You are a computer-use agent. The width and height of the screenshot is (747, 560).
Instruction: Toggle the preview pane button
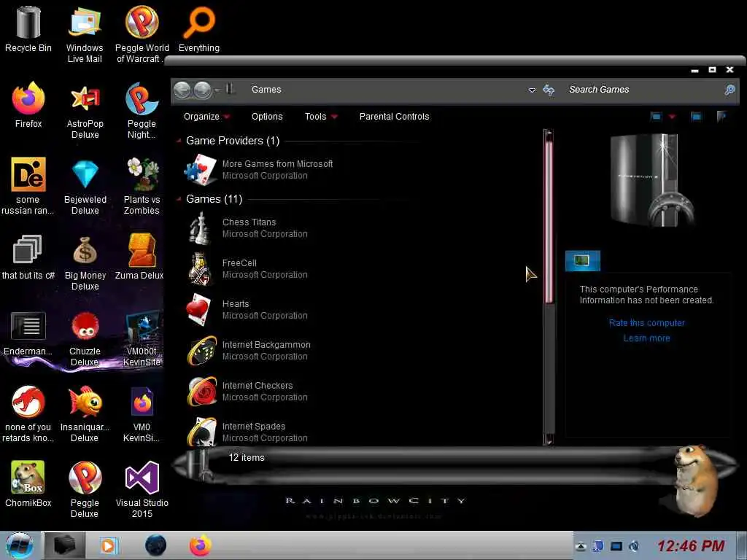[696, 117]
